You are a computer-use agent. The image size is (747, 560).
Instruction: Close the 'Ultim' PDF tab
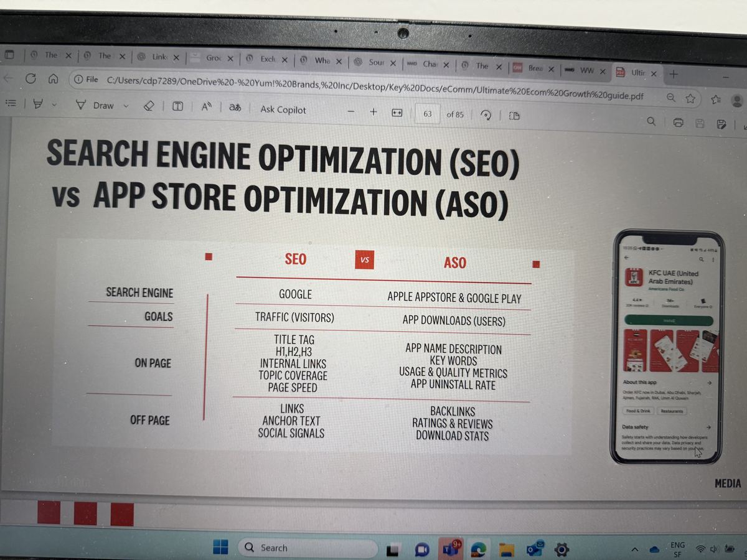coord(653,73)
